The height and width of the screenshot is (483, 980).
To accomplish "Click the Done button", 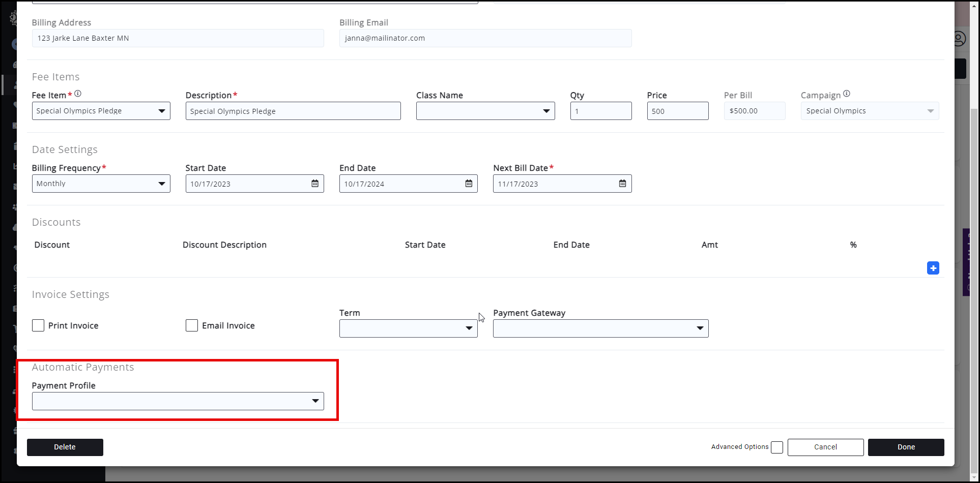I will click(x=906, y=447).
